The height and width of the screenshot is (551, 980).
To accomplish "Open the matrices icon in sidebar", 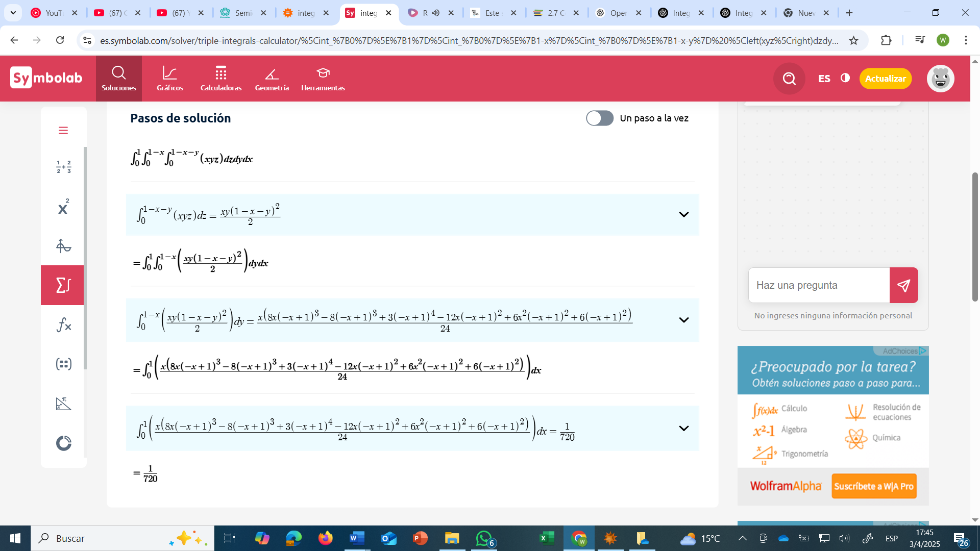I will click(63, 364).
